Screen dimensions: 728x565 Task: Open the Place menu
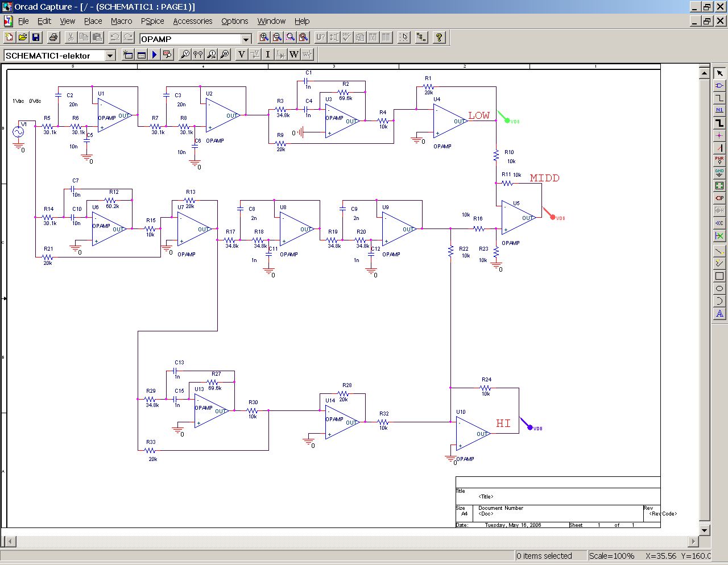point(93,21)
